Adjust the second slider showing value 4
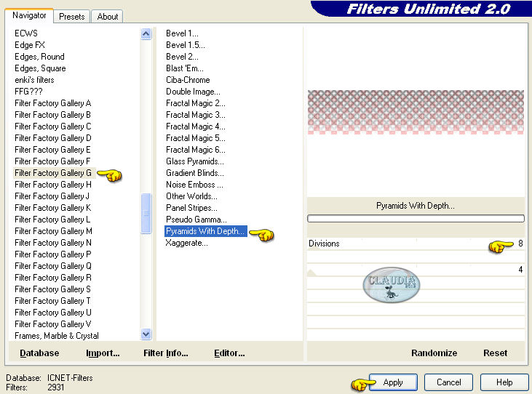Image resolution: width=532 pixels, height=394 pixels. 416,270
